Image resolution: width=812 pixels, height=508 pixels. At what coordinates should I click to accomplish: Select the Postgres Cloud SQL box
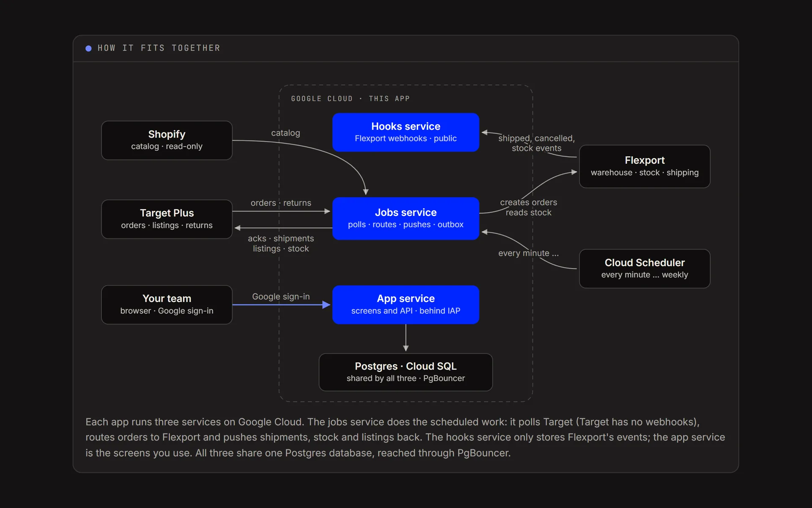click(406, 372)
